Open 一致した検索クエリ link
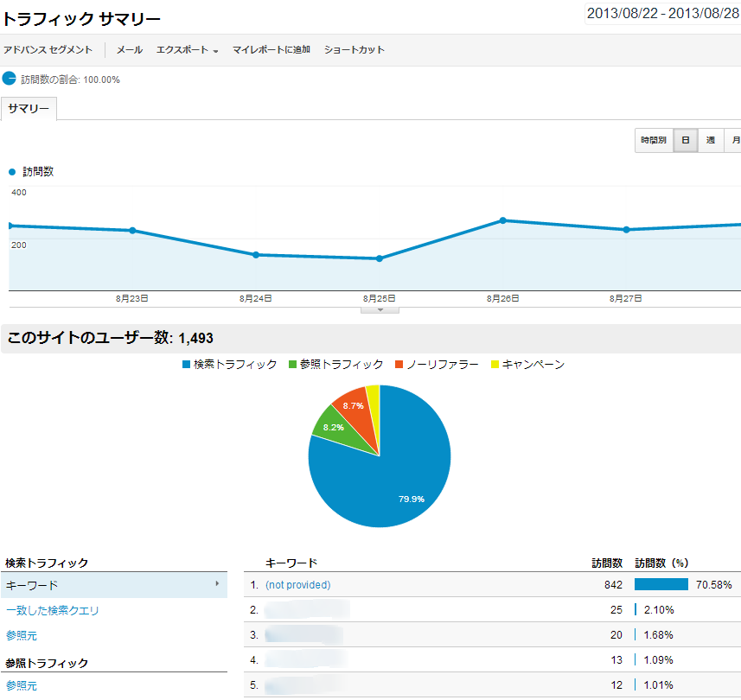 52,610
